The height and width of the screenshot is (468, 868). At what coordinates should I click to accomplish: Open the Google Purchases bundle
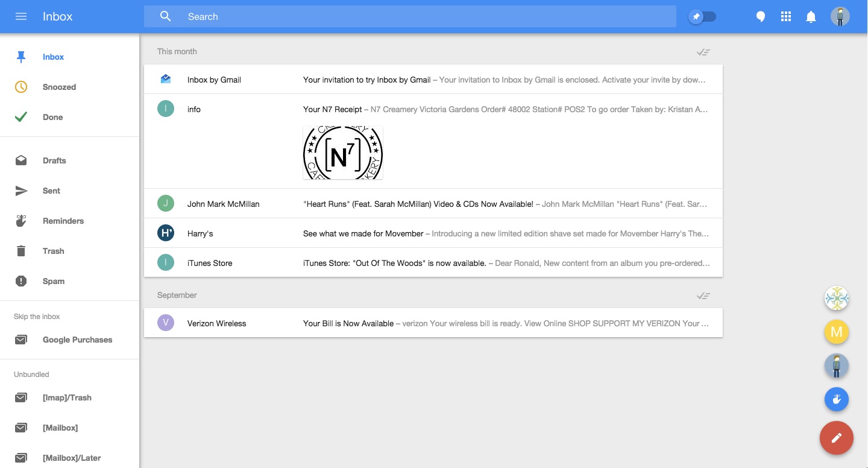77,340
